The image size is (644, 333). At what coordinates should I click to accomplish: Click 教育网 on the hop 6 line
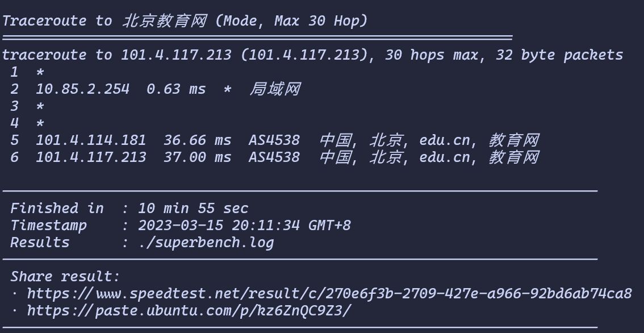point(513,157)
